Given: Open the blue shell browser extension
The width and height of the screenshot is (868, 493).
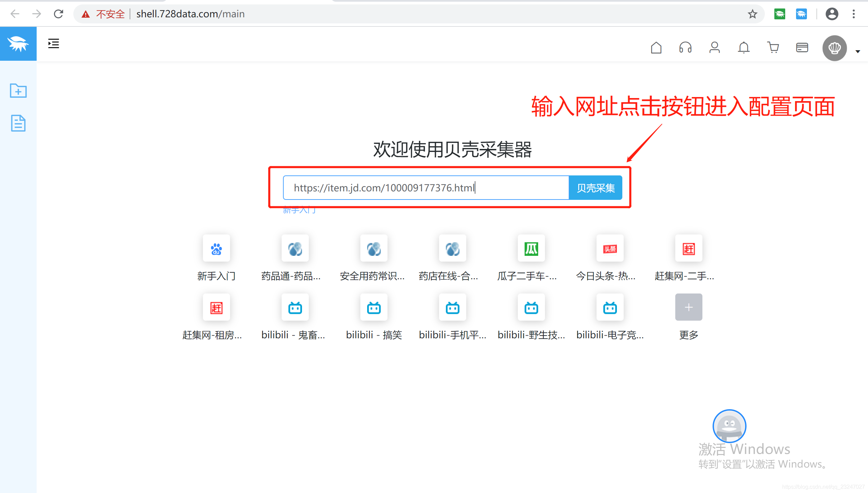Looking at the screenshot, I should pyautogui.click(x=801, y=14).
